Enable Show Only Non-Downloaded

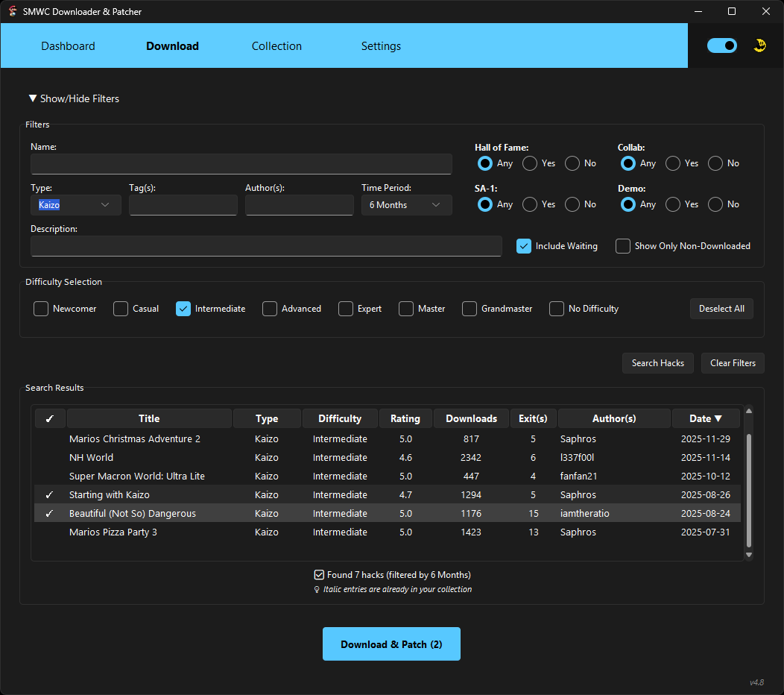click(622, 245)
